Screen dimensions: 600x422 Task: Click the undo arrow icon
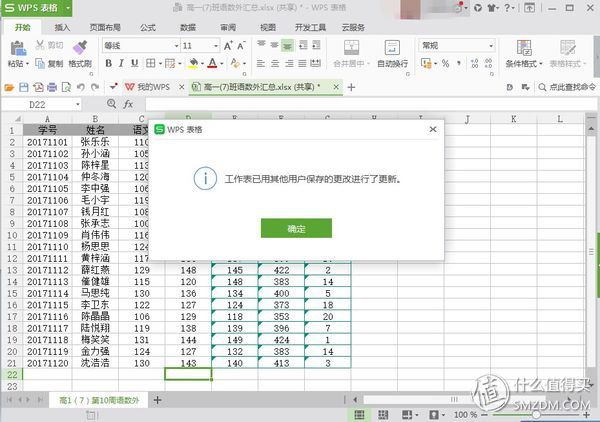click(80, 88)
